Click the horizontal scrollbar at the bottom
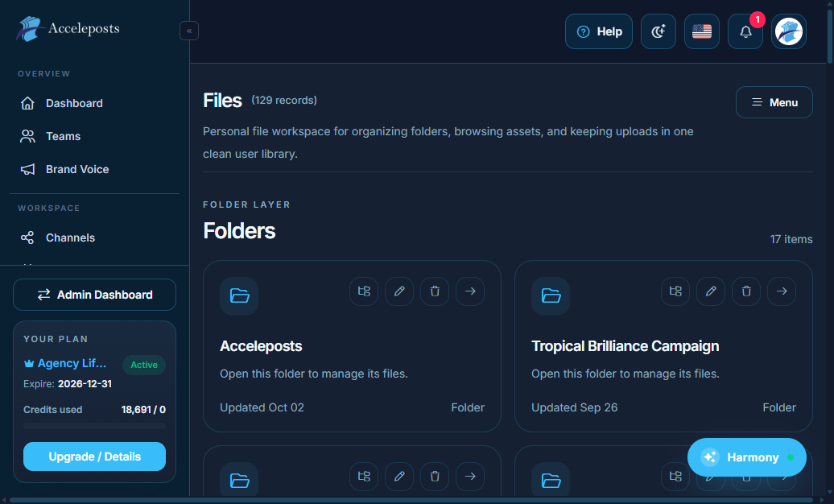This screenshot has height=504, width=834. coord(413,500)
